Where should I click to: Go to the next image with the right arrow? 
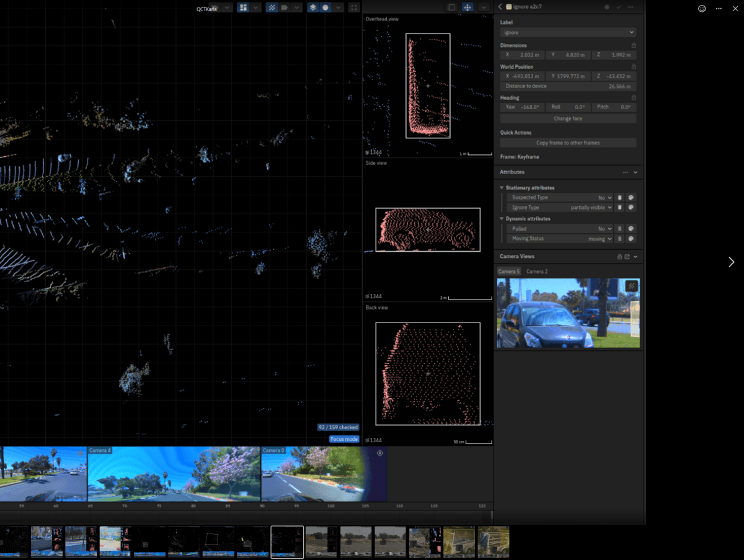(731, 262)
